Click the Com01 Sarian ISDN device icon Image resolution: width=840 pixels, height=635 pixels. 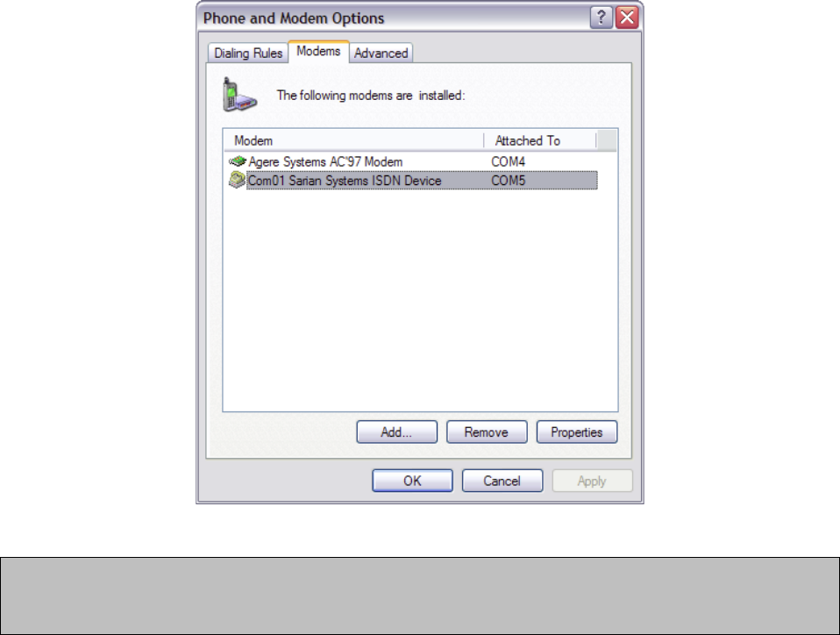(x=237, y=180)
